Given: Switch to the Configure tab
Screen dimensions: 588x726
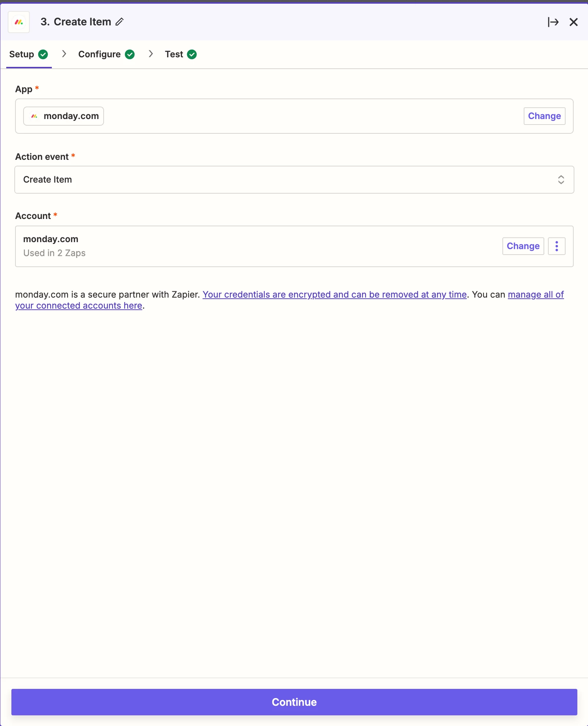Looking at the screenshot, I should (106, 54).
